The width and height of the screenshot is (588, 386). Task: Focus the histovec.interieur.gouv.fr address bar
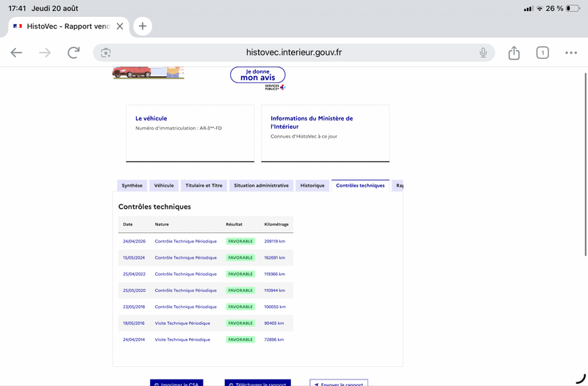click(293, 52)
